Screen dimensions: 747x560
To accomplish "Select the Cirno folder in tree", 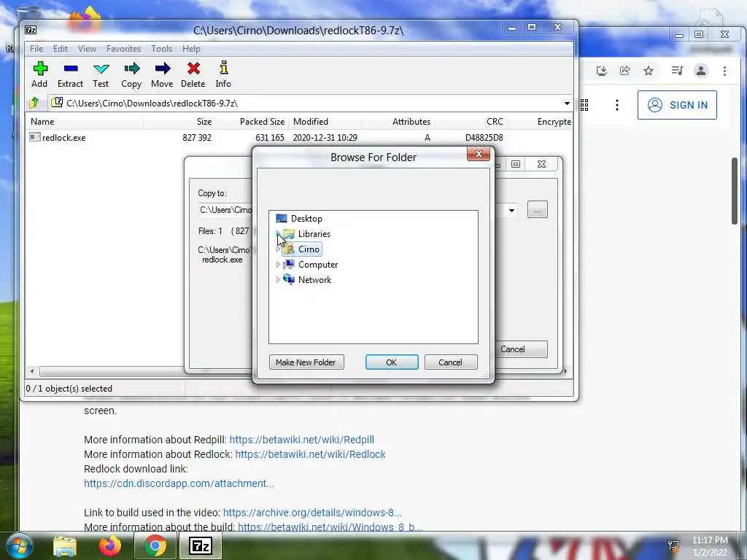I will click(309, 249).
